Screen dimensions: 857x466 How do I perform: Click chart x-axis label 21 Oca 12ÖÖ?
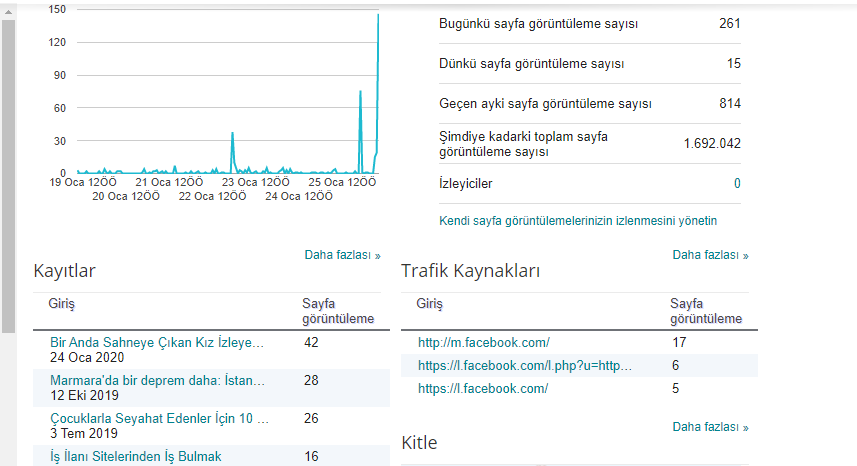coord(169,182)
